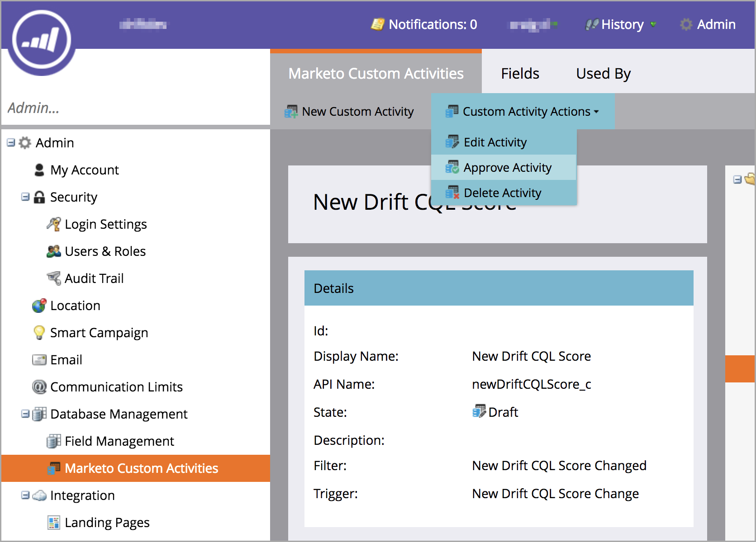Screen dimensions: 756x542
Task: Click Filter value New Drift CQL Score Changed
Action: coord(559,466)
